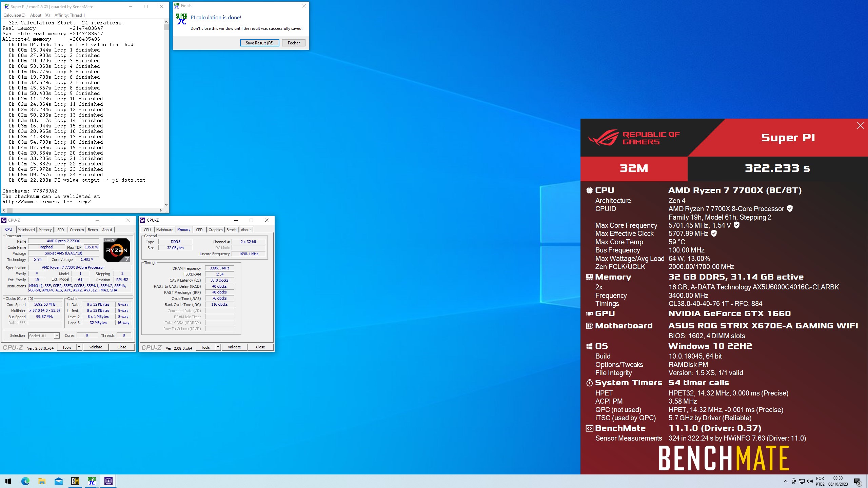Screen dimensions: 868x488
Task: Click Memory icon in BenchMate panel
Action: (589, 277)
